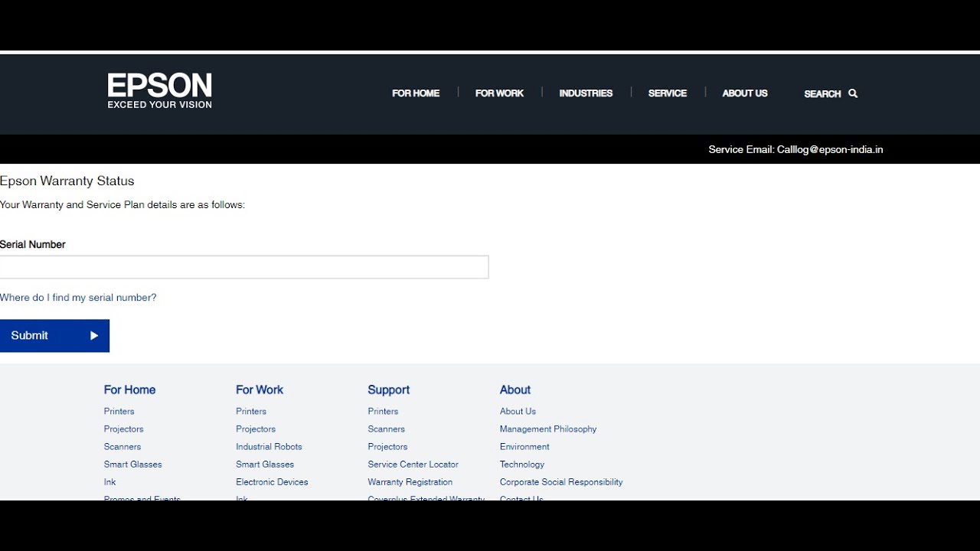980x551 pixels.
Task: Click the Submit button
Action: coord(54,336)
